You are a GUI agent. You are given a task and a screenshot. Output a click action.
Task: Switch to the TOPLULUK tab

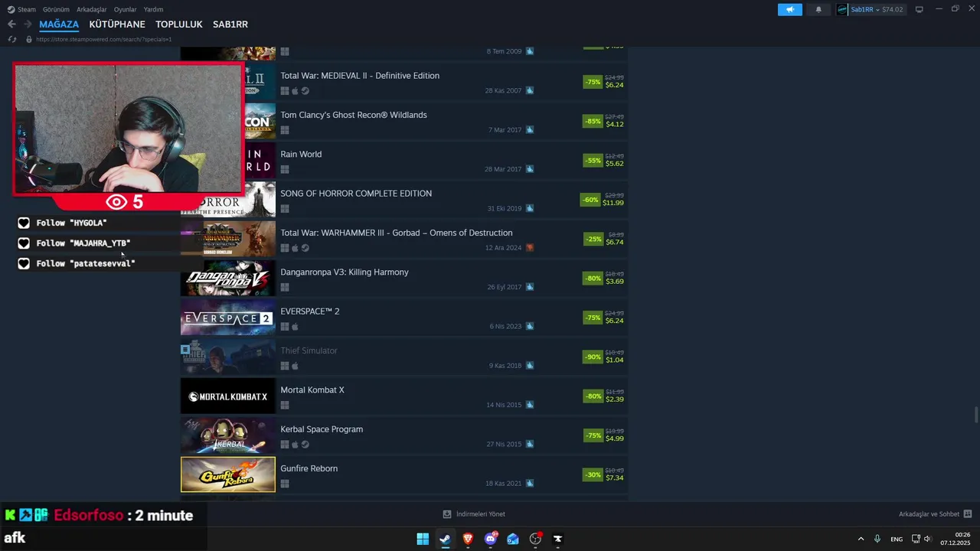pos(179,24)
